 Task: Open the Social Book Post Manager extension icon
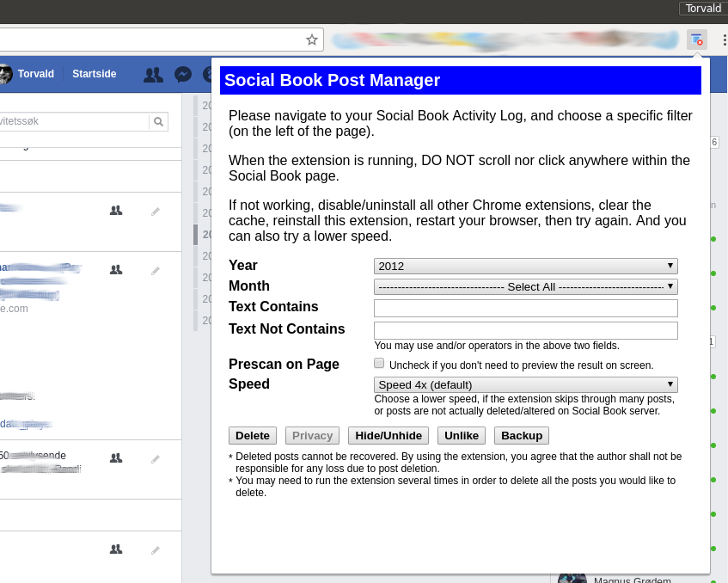pyautogui.click(x=696, y=40)
